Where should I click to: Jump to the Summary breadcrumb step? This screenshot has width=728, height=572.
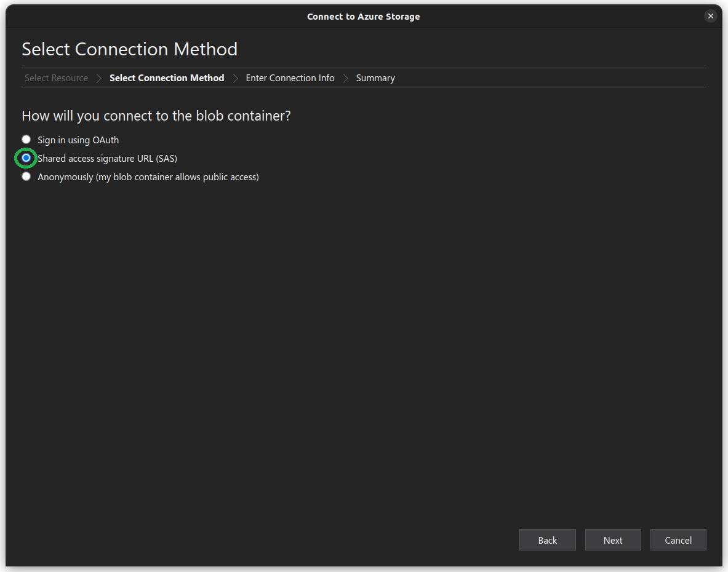click(x=375, y=78)
